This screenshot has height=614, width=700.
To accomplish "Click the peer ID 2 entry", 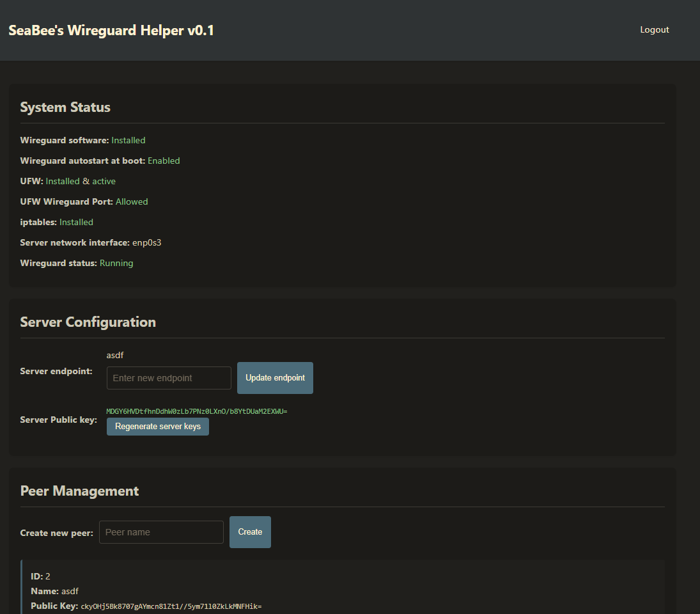I will coord(40,576).
